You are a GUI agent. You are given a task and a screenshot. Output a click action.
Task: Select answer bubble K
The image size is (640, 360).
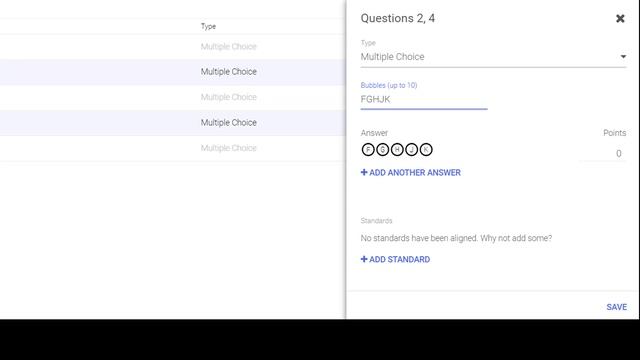426,150
